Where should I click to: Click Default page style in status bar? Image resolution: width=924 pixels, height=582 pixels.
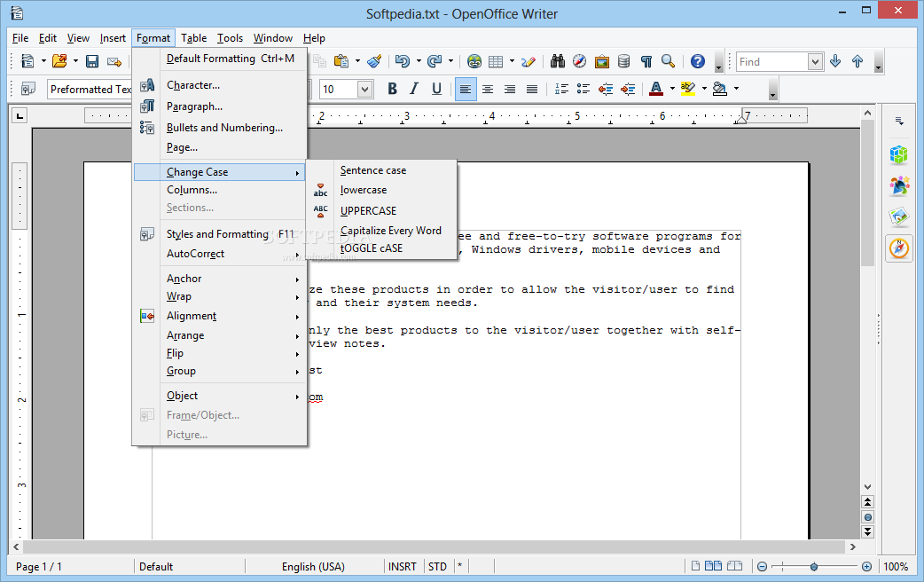click(x=156, y=567)
